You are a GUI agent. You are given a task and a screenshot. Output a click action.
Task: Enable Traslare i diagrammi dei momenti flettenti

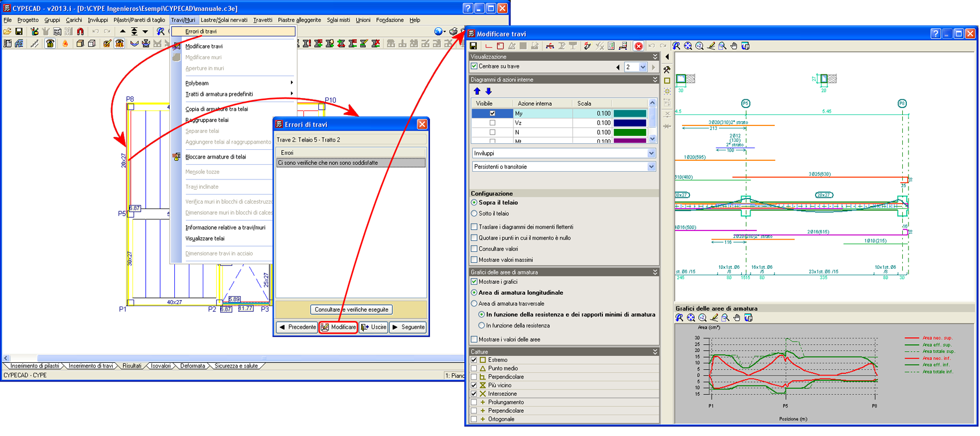pos(474,227)
